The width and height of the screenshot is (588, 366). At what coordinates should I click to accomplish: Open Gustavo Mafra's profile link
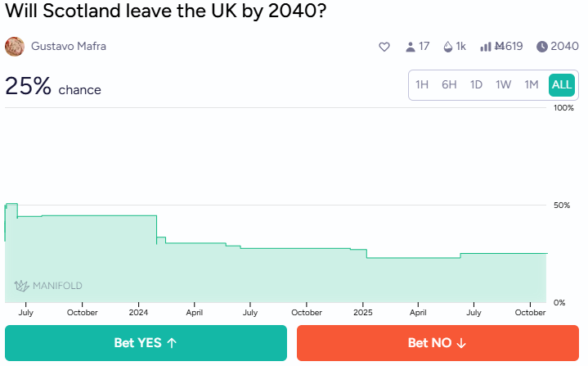tap(69, 47)
